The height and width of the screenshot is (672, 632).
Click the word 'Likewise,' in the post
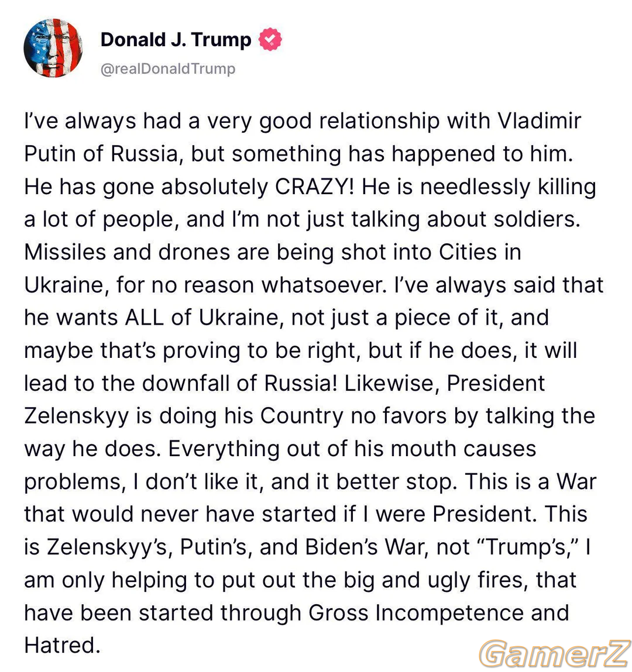[392, 383]
